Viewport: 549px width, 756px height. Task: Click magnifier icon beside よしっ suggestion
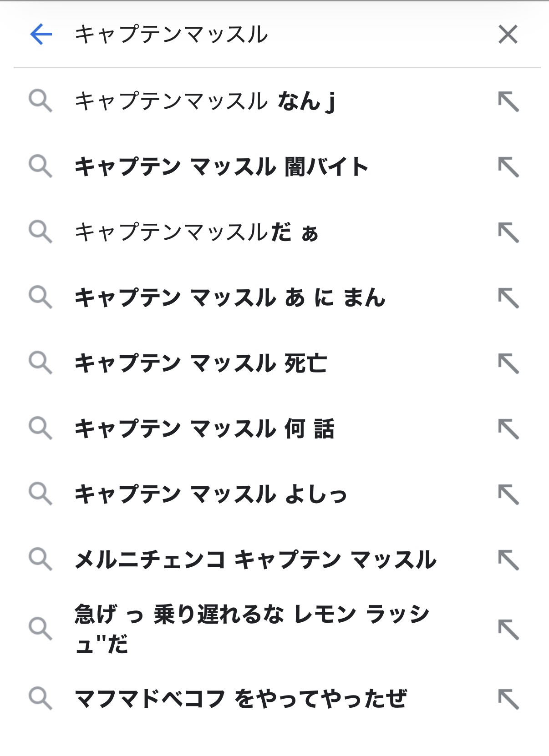tap(40, 494)
